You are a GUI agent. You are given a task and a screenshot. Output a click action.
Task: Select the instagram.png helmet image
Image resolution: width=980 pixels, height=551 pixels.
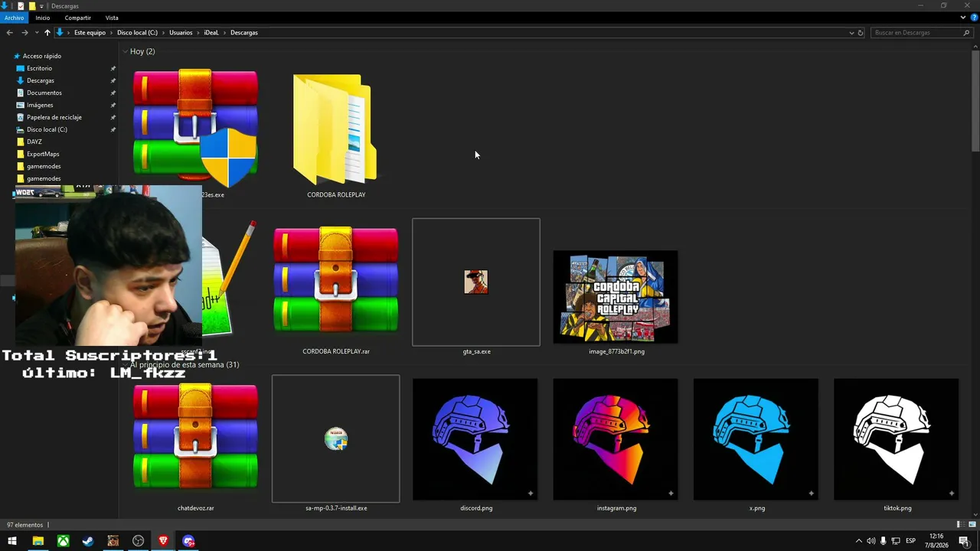(616, 439)
